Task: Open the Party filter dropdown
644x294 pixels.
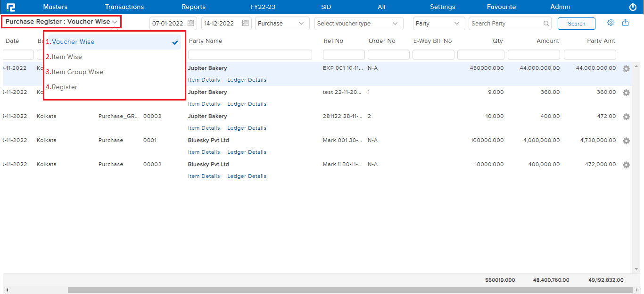Action: tap(437, 24)
